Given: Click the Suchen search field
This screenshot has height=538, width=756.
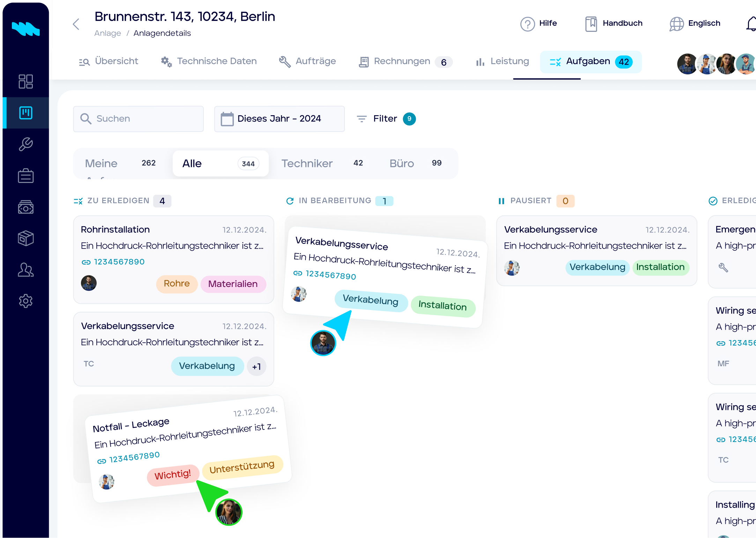Looking at the screenshot, I should click(138, 119).
